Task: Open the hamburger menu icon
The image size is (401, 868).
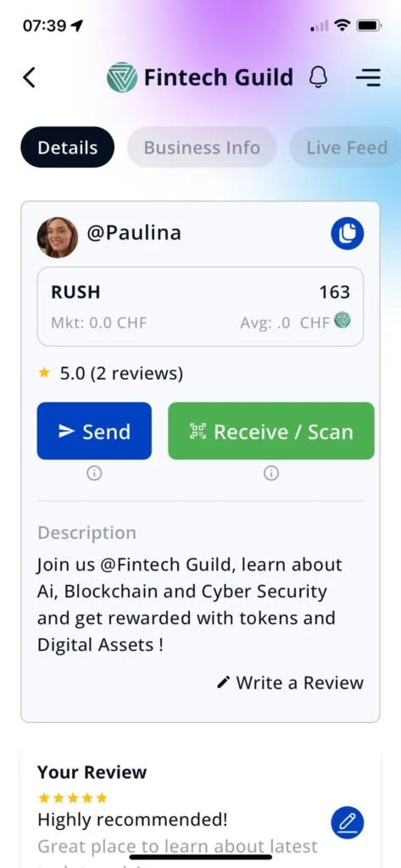Action: point(368,77)
